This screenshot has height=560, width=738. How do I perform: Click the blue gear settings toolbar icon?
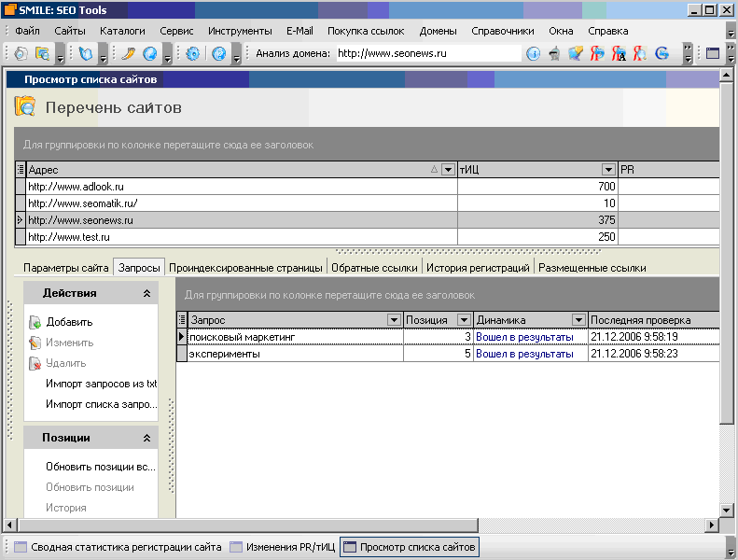point(193,53)
